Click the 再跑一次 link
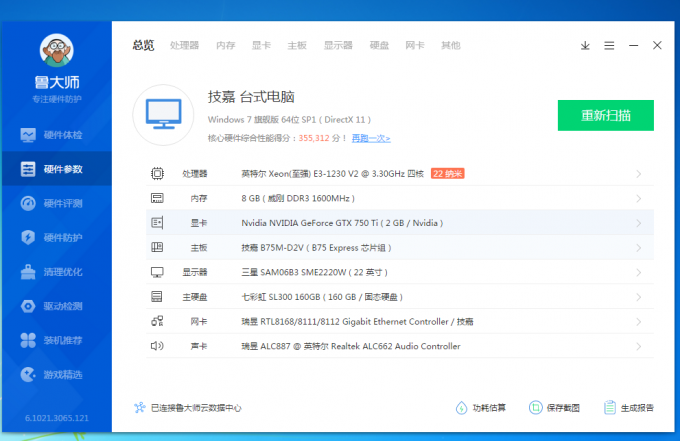This screenshot has height=441, width=680. click(x=371, y=138)
